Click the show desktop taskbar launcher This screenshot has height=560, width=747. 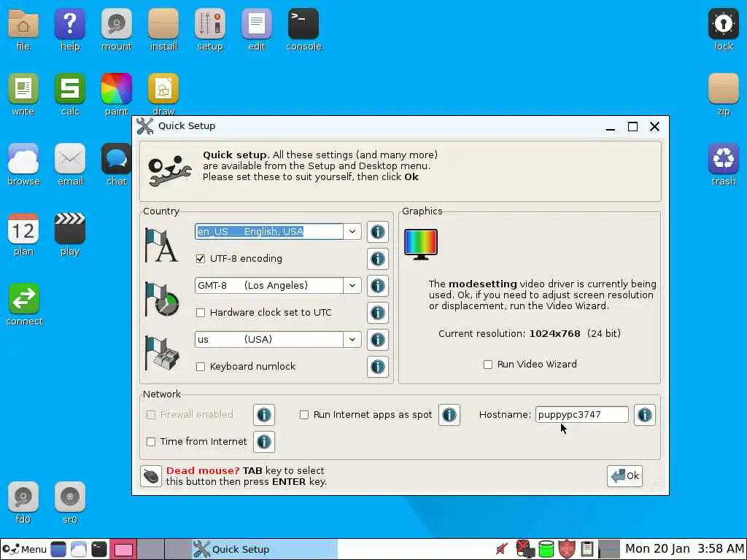(x=58, y=549)
